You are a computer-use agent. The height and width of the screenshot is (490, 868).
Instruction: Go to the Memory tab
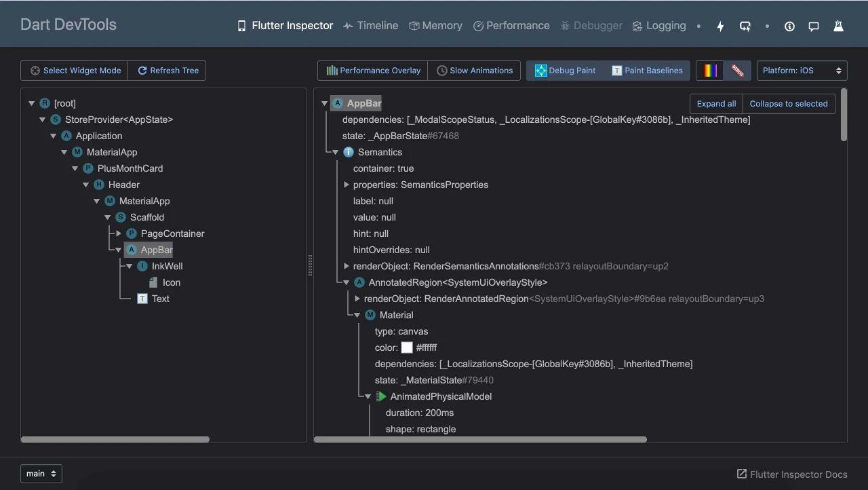click(x=435, y=26)
